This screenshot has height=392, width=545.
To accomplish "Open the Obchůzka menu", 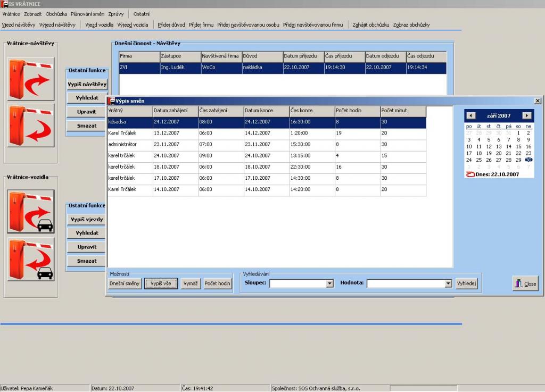I will (56, 14).
